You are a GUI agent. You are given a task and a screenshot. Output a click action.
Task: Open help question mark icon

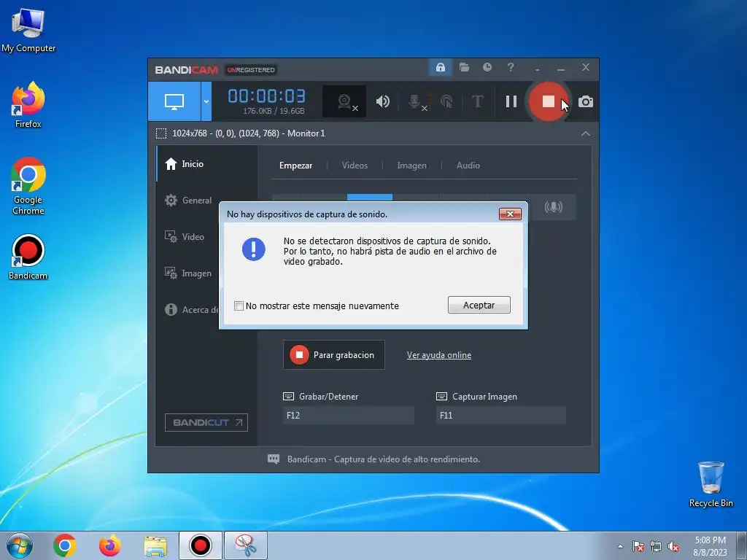click(x=510, y=67)
